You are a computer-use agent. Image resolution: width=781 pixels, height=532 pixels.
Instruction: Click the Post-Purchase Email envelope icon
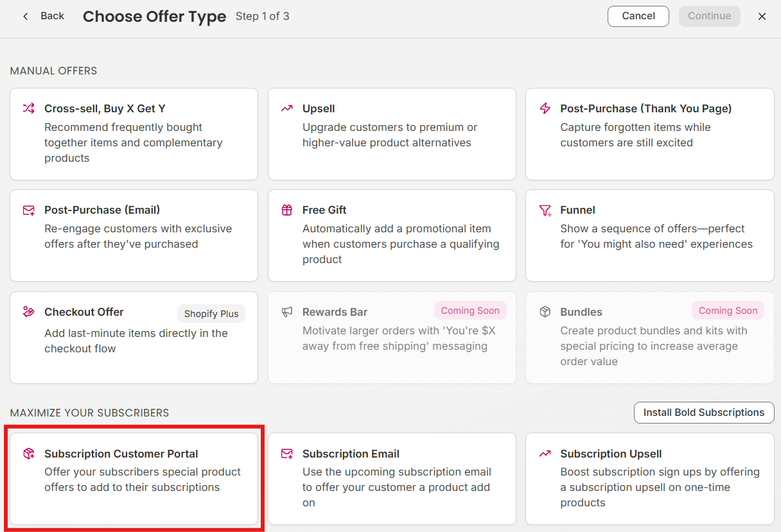29,210
